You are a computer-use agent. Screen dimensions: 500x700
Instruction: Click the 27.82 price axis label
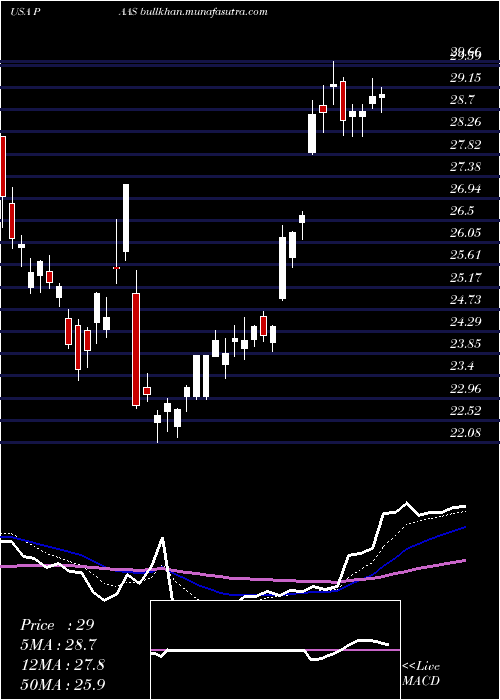[465, 144]
